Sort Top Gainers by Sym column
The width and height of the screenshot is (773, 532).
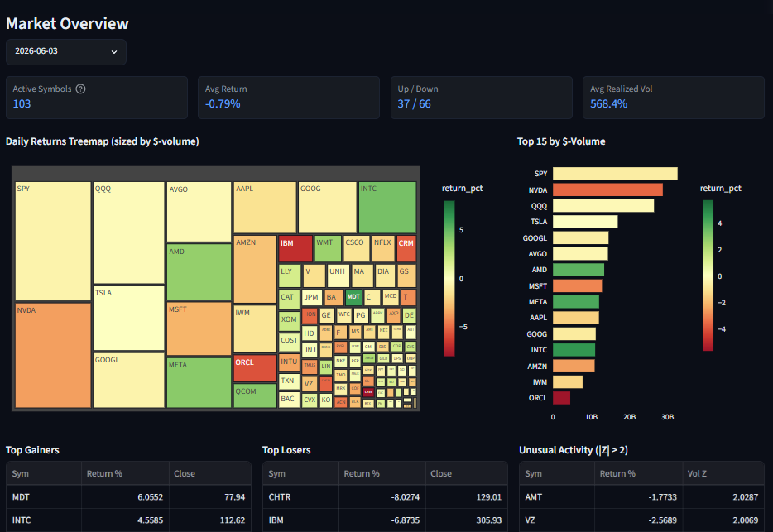click(x=44, y=474)
